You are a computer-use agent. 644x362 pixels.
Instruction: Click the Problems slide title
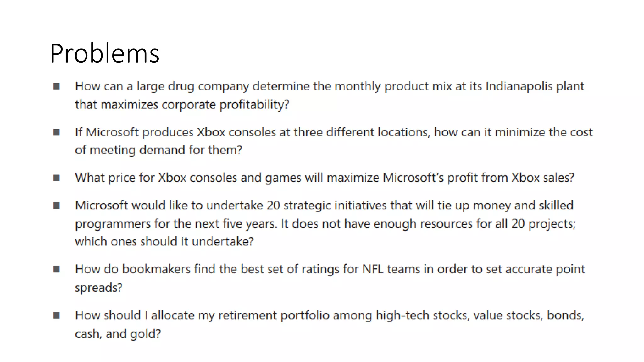coord(105,53)
